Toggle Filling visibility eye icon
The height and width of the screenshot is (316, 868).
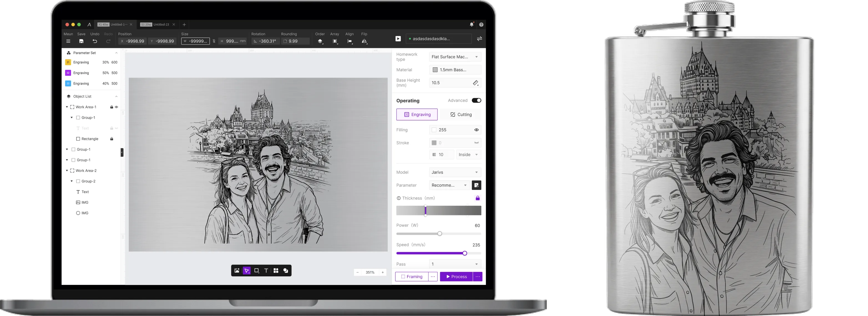[x=477, y=130]
